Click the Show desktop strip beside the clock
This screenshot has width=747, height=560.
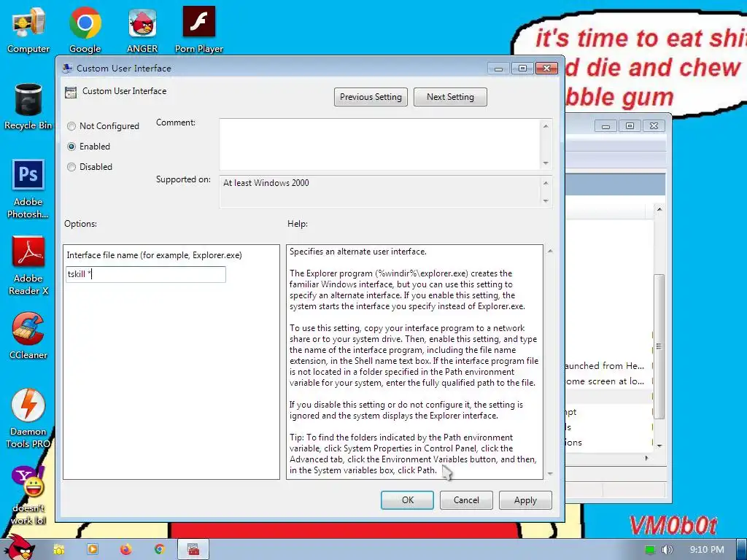[x=741, y=550]
